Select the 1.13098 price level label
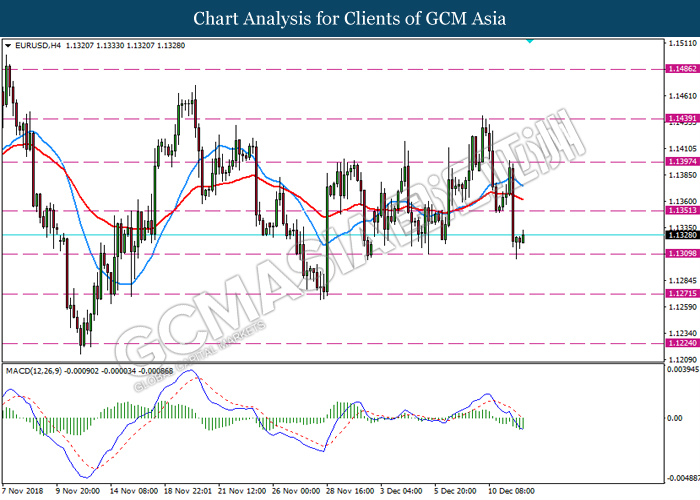 coord(682,254)
